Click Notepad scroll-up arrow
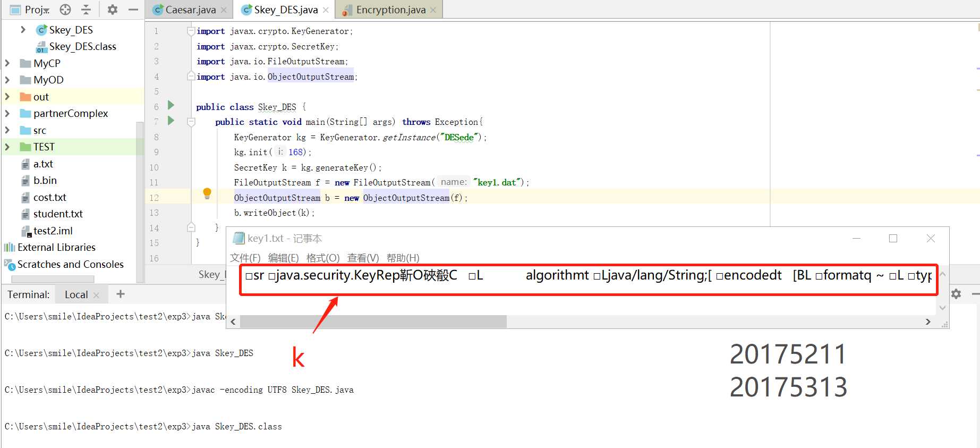Screen dimensions: 980x448 [x=943, y=274]
